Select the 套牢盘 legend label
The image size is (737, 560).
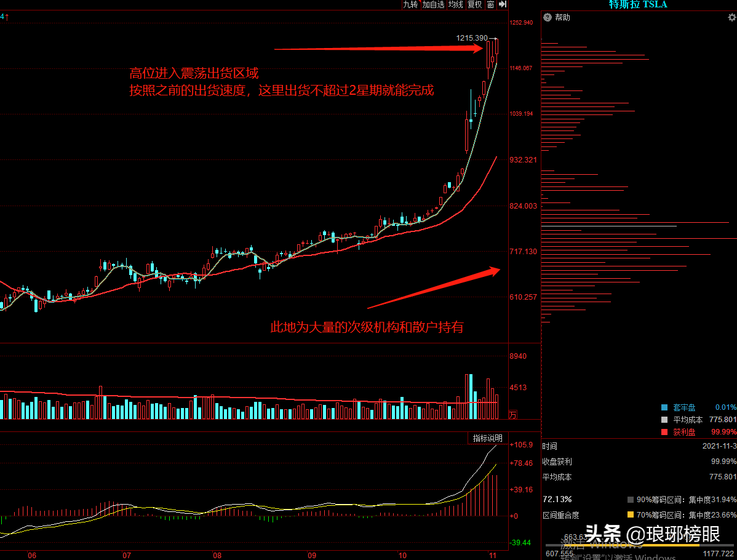click(x=684, y=407)
